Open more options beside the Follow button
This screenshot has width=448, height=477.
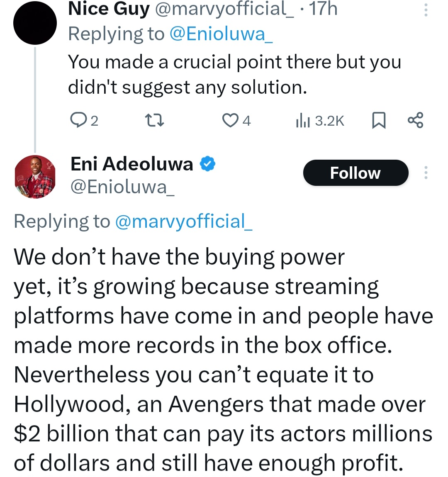(426, 173)
